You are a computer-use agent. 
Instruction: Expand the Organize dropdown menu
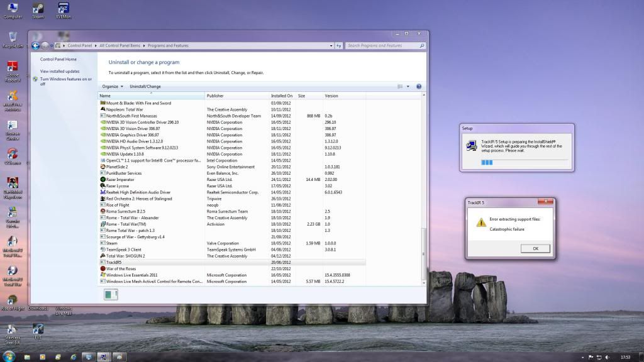[112, 86]
